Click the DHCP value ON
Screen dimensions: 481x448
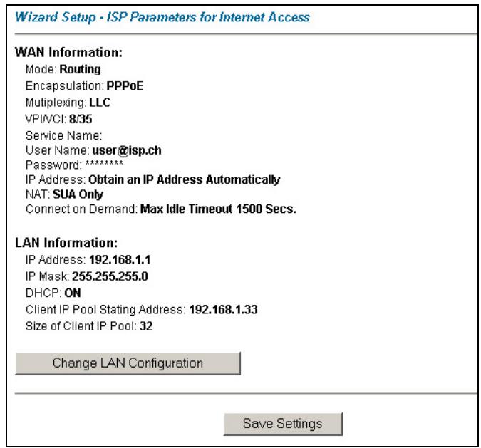pos(73,293)
